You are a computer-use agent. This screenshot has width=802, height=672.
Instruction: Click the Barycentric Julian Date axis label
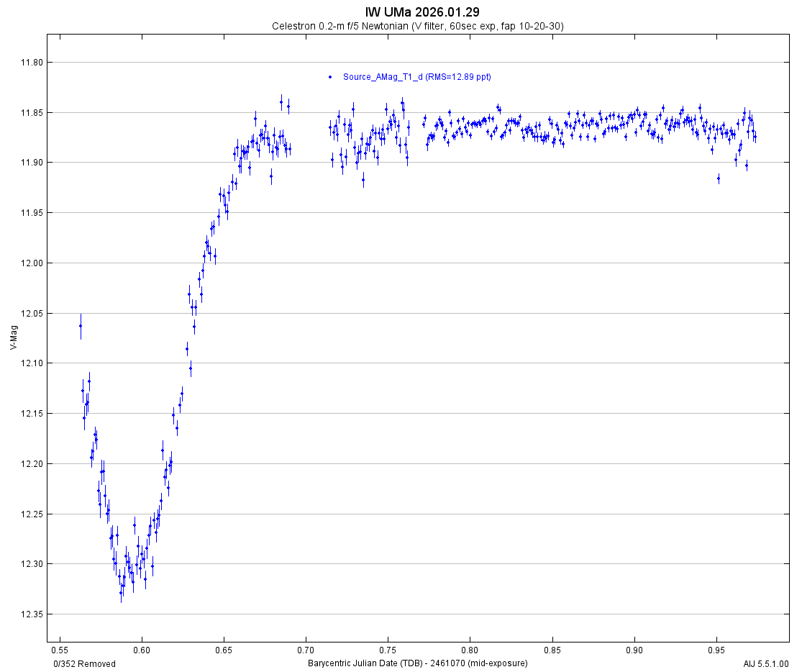point(417,663)
